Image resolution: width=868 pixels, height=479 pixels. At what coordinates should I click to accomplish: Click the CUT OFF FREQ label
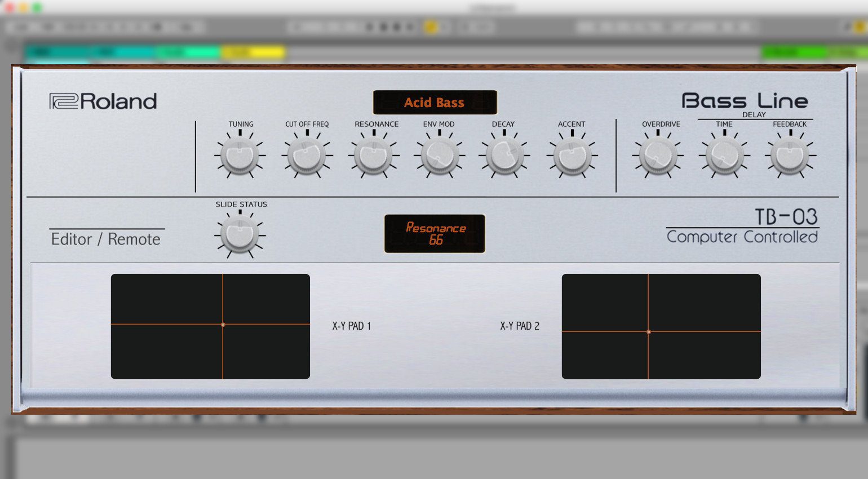pos(307,124)
